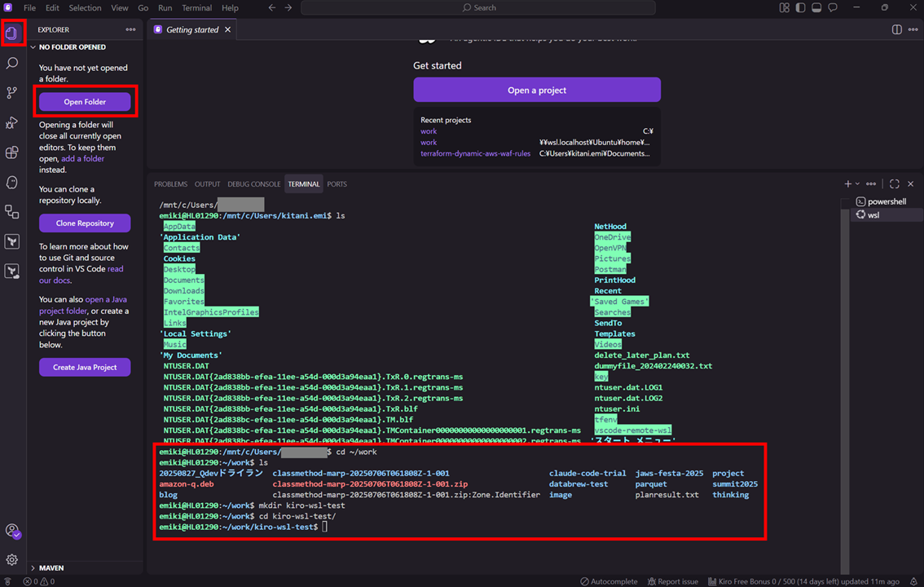Viewport: 924px width, 587px height.
Task: Open the Source Control view
Action: pyautogui.click(x=11, y=93)
